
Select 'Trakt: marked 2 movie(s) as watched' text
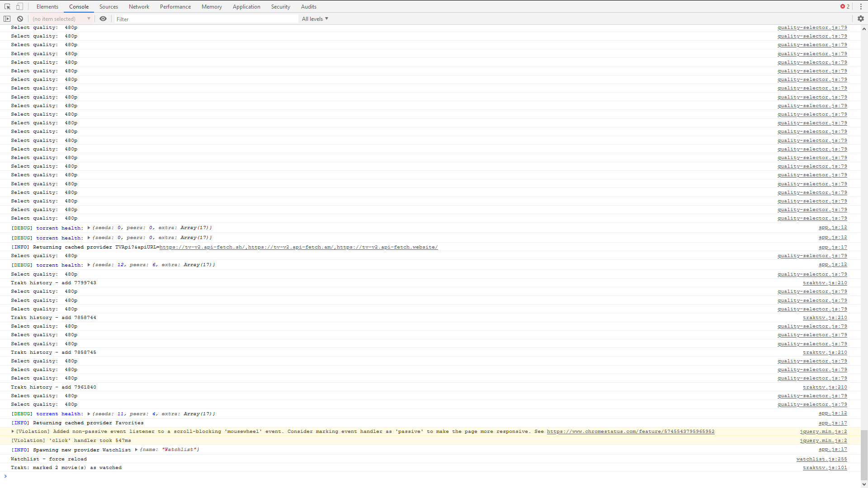click(66, 468)
